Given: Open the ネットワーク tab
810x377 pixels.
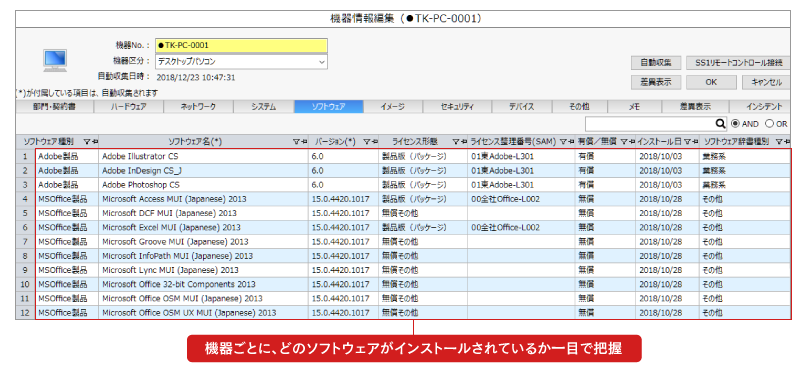Looking at the screenshot, I should click(198, 107).
